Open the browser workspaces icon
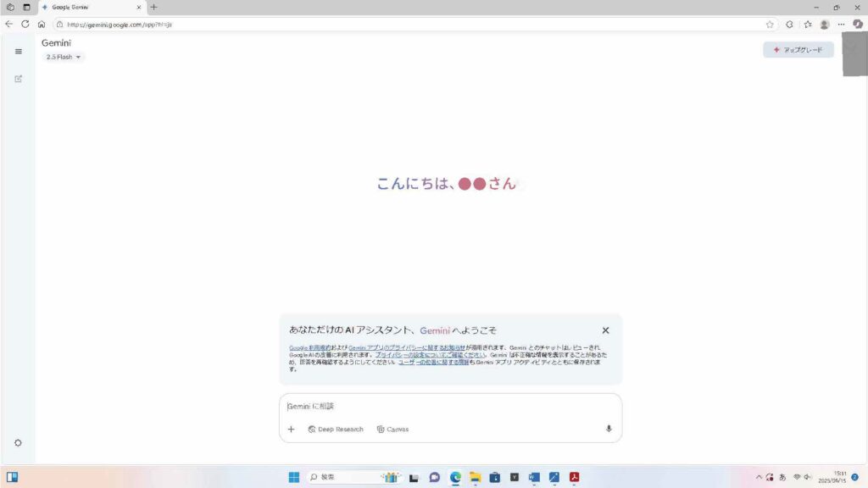Viewport: 868px width, 488px height. 10,7
